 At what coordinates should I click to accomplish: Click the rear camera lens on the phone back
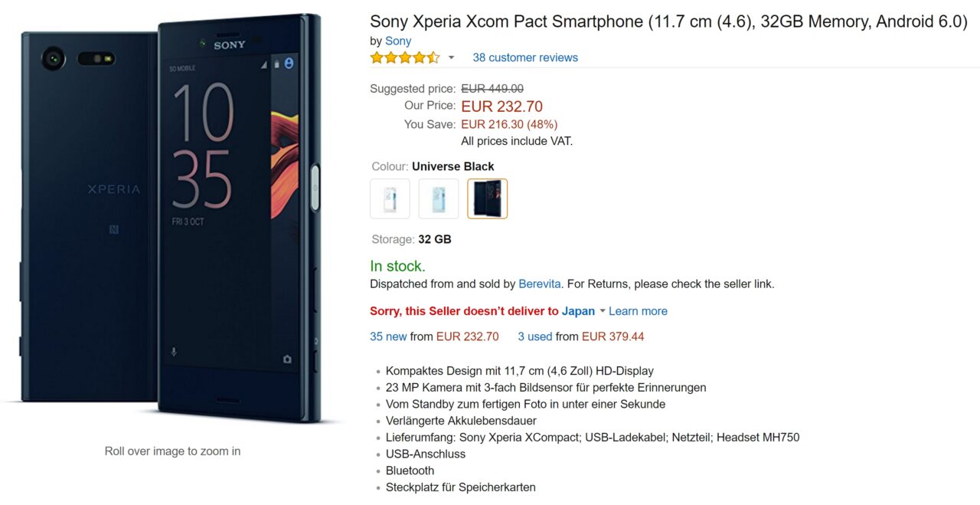pyautogui.click(x=54, y=57)
